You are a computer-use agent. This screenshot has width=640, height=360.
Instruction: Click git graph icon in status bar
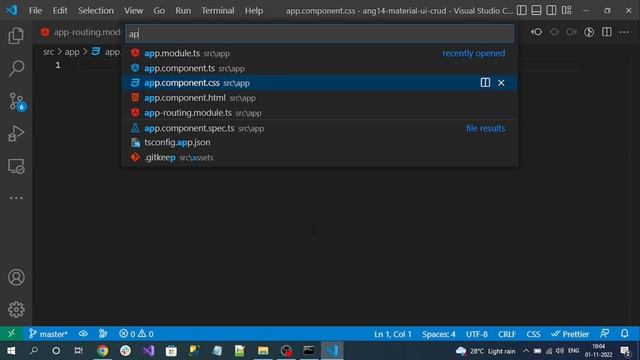(103, 334)
